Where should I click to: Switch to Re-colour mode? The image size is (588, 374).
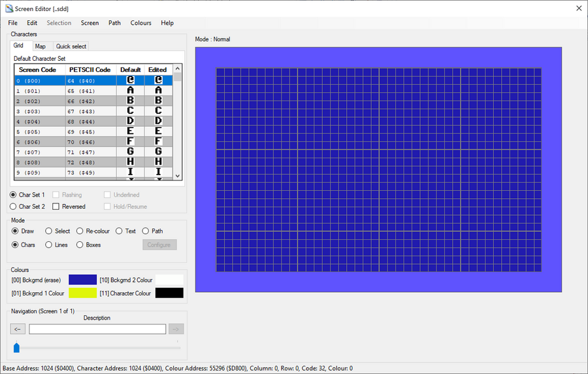point(80,231)
